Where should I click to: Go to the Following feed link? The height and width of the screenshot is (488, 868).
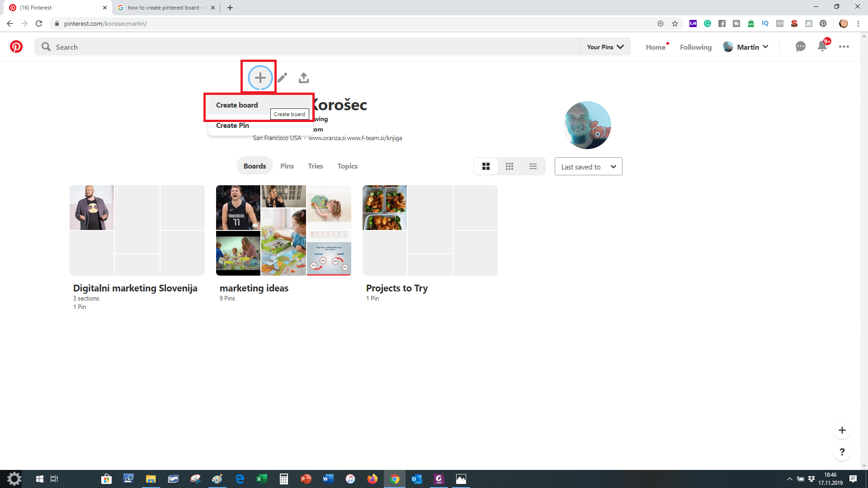point(695,47)
